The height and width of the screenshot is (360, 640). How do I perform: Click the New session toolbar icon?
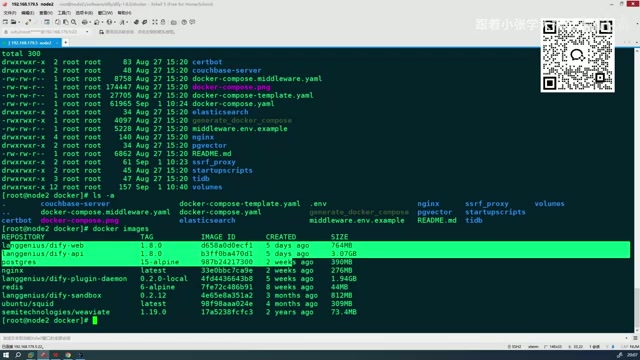point(5,22)
